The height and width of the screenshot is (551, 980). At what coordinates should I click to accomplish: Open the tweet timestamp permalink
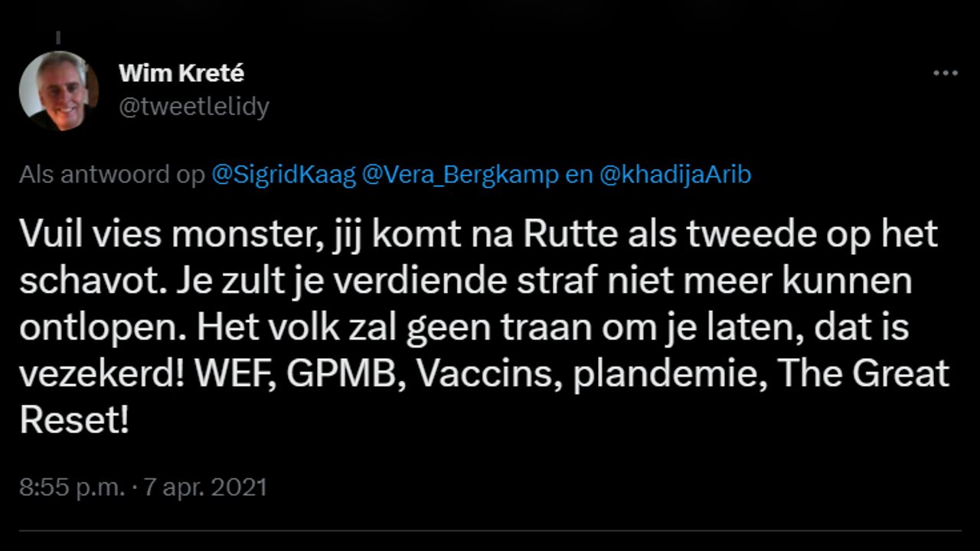(142, 484)
